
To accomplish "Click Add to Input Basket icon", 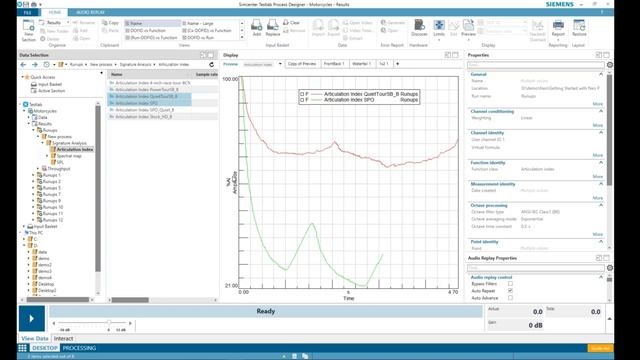I will click(256, 28).
